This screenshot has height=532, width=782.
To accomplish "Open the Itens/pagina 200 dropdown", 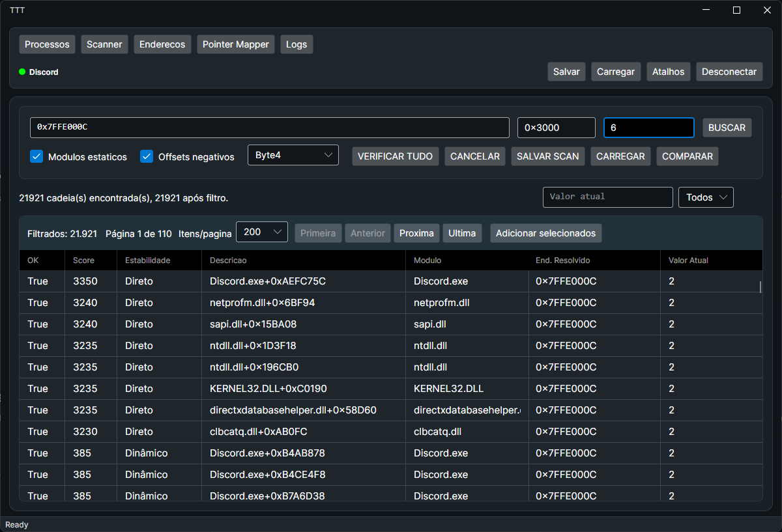I will (261, 232).
